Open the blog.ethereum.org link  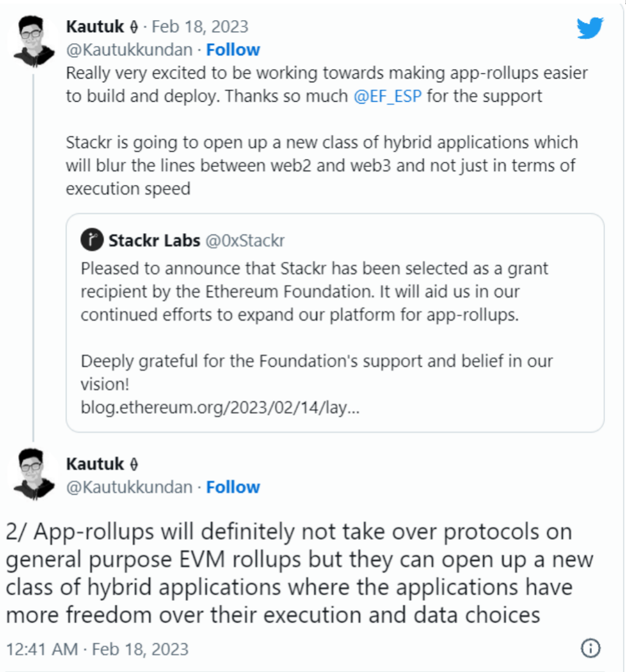click(x=220, y=407)
